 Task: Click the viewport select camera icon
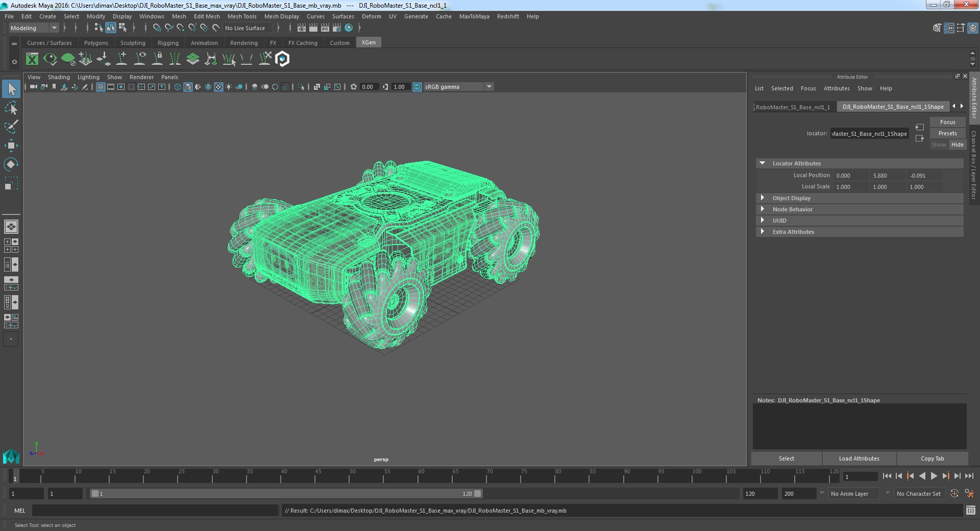pyautogui.click(x=33, y=87)
